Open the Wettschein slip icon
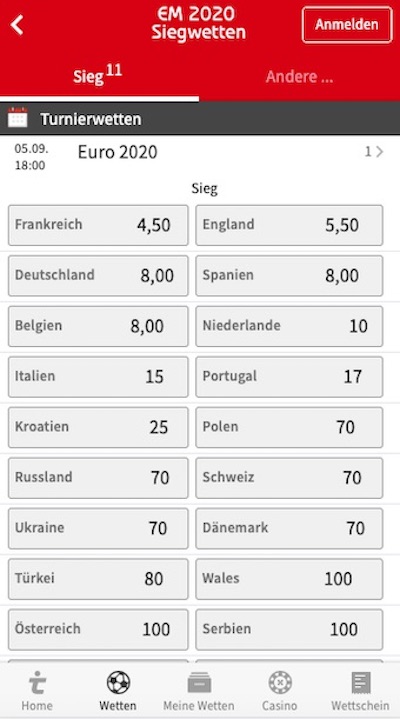 point(361,682)
